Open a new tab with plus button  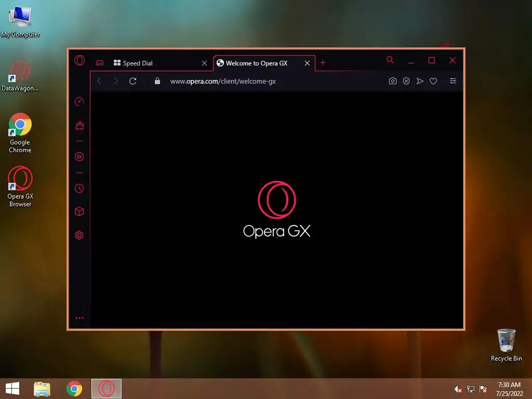[x=323, y=63]
